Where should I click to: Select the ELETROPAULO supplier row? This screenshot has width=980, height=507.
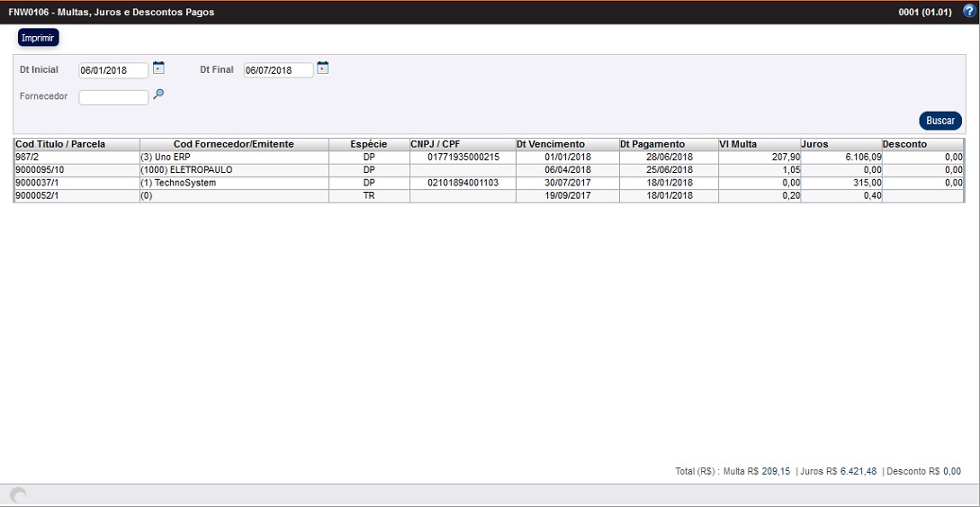[234, 169]
